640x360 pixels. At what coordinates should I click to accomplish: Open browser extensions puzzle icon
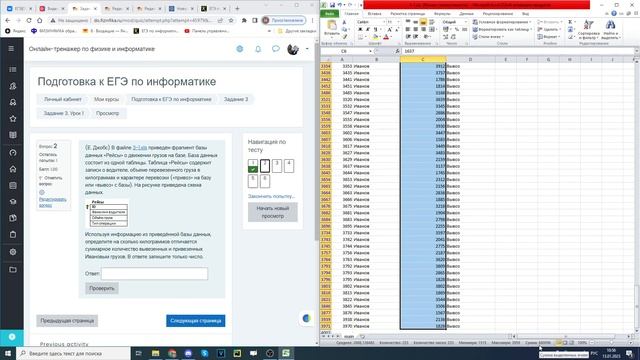tap(244, 20)
